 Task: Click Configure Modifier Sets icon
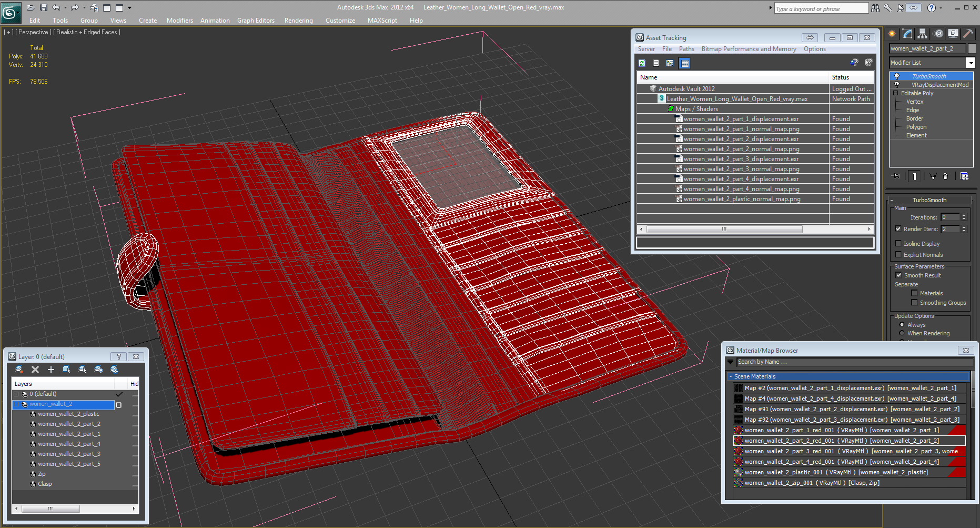pos(964,176)
